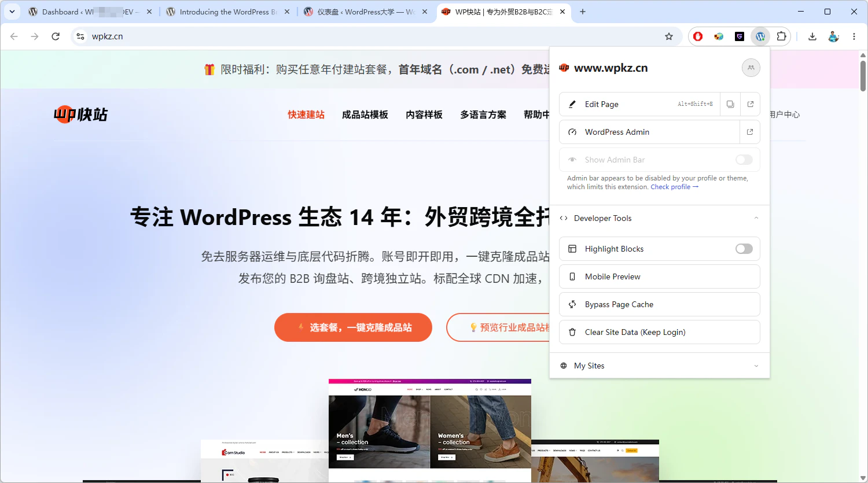Click the WordPress extension icon in toolbar

[x=760, y=36]
